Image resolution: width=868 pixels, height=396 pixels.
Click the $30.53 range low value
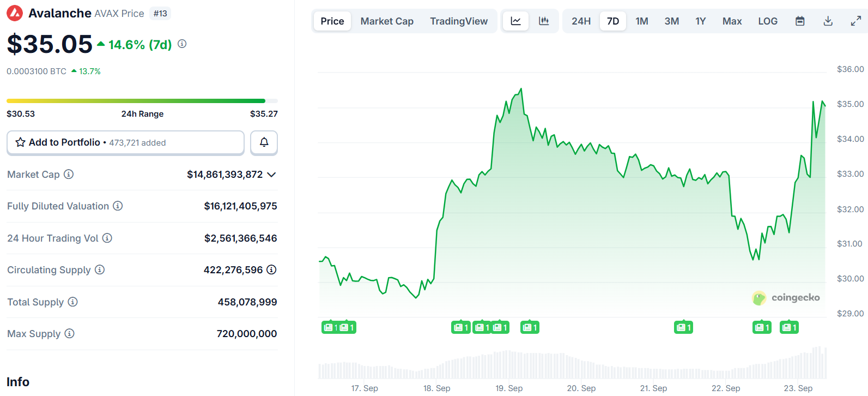pos(21,114)
